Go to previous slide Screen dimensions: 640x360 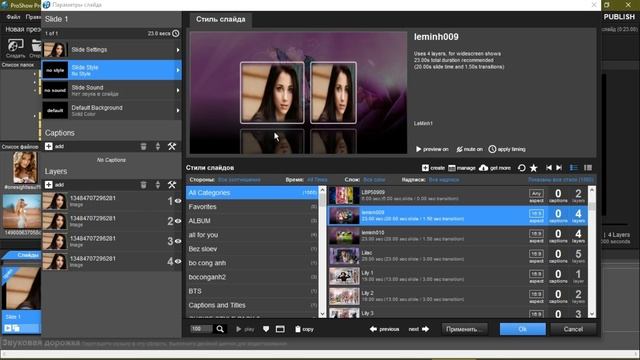pyautogui.click(x=384, y=329)
